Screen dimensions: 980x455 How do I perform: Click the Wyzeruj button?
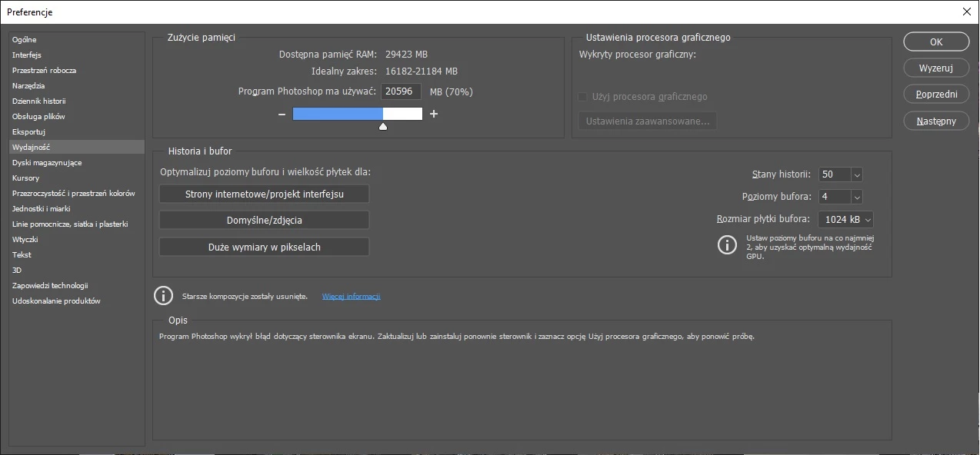coord(936,68)
